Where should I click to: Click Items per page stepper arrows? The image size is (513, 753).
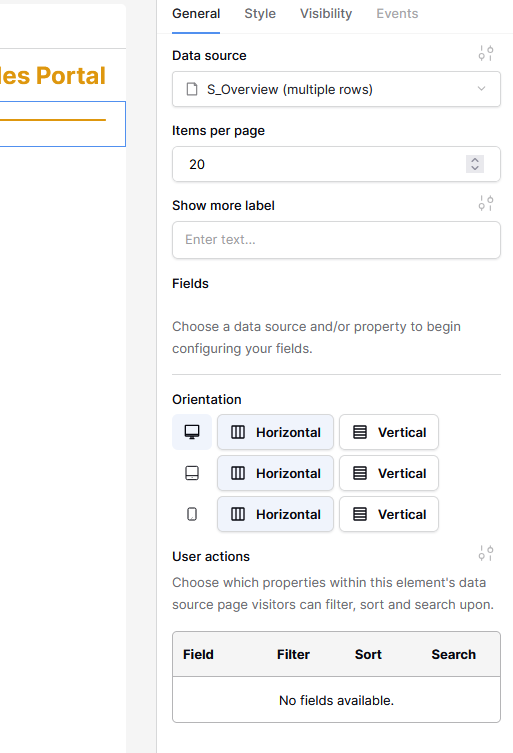(x=475, y=164)
